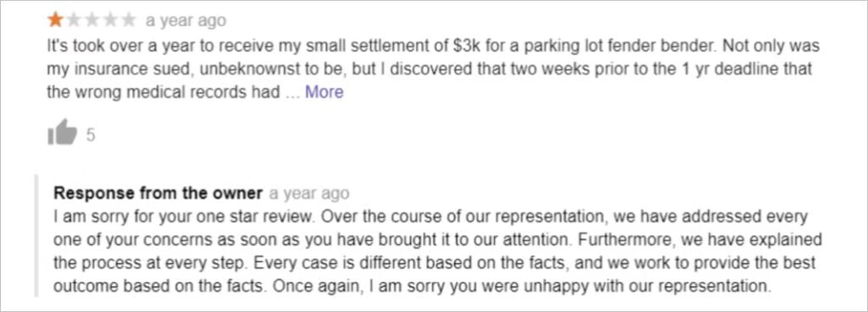
Task: Click the response line "one of your concerns"
Action: [437, 240]
